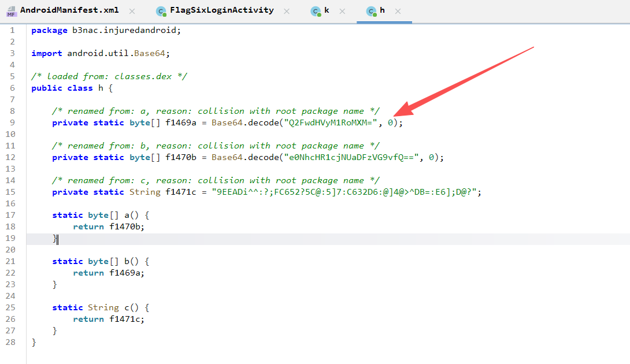The image size is (630, 364).
Task: Click the class icon on tab k
Action: pos(315,11)
